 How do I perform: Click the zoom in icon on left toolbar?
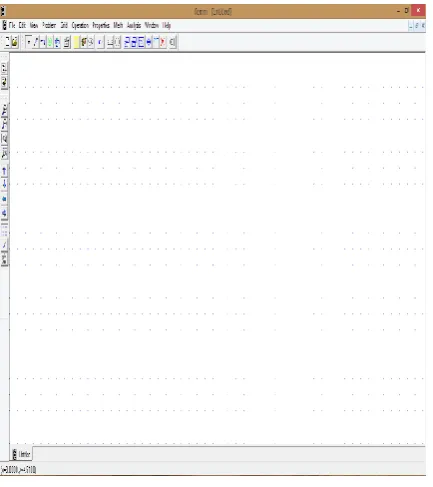pos(4,110)
